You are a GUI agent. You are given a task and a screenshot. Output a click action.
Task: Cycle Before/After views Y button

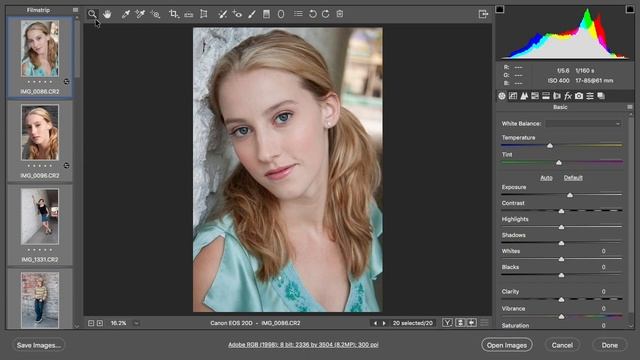[447, 323]
